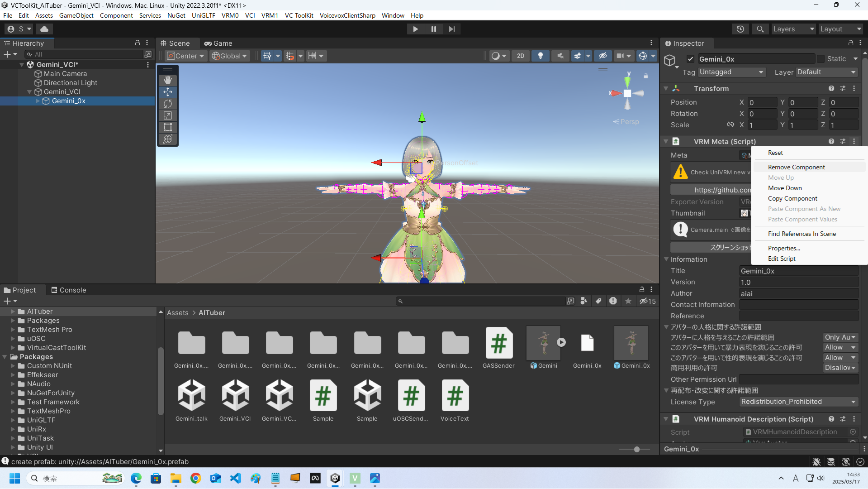Select the Rotate tool
The width and height of the screenshot is (868, 489).
168,104
